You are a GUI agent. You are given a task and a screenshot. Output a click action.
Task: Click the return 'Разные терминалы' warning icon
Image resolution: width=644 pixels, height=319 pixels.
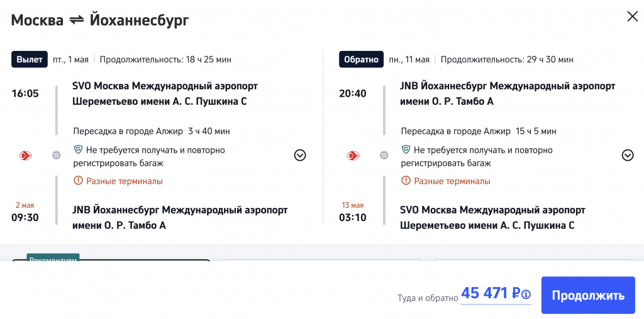click(x=406, y=181)
